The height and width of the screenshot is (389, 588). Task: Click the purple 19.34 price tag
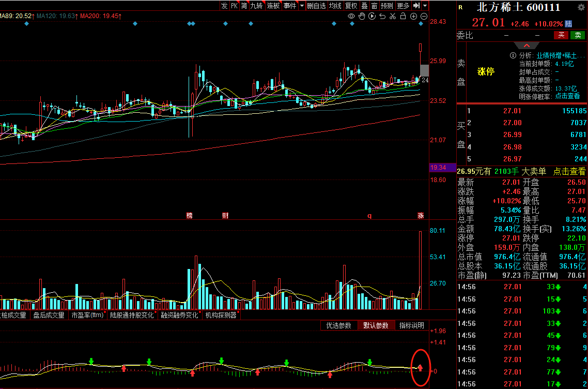[x=442, y=168]
